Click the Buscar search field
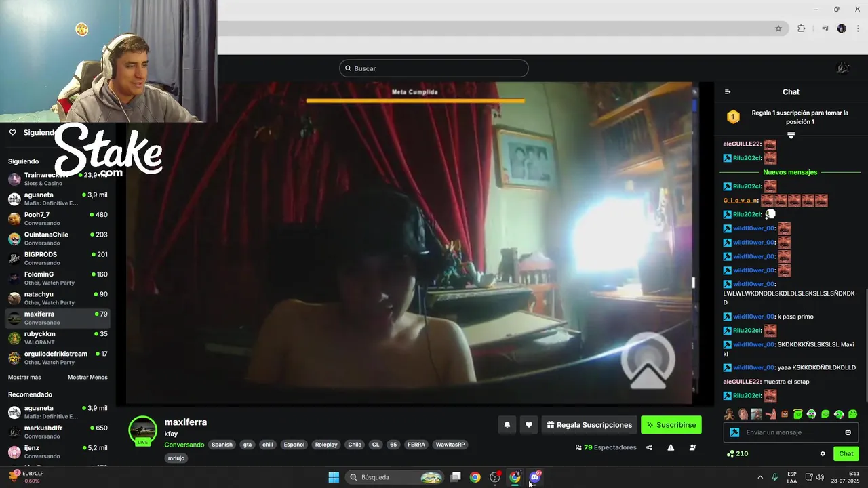Image resolution: width=868 pixels, height=488 pixels. pos(433,68)
